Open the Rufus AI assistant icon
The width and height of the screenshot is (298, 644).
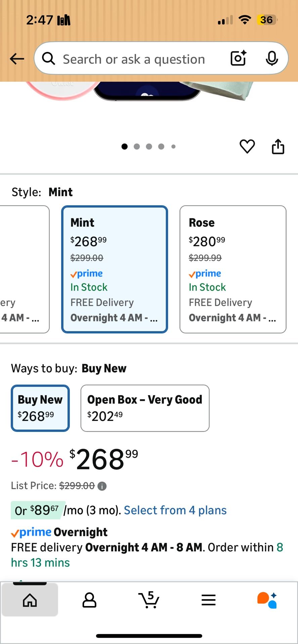(x=267, y=600)
